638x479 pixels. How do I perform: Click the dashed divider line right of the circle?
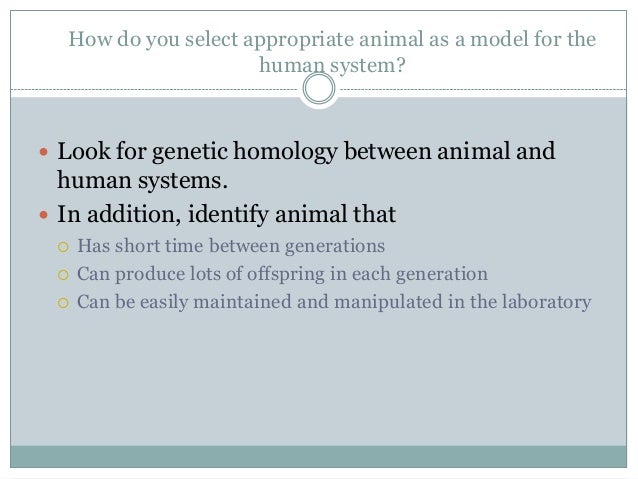pos(483,89)
